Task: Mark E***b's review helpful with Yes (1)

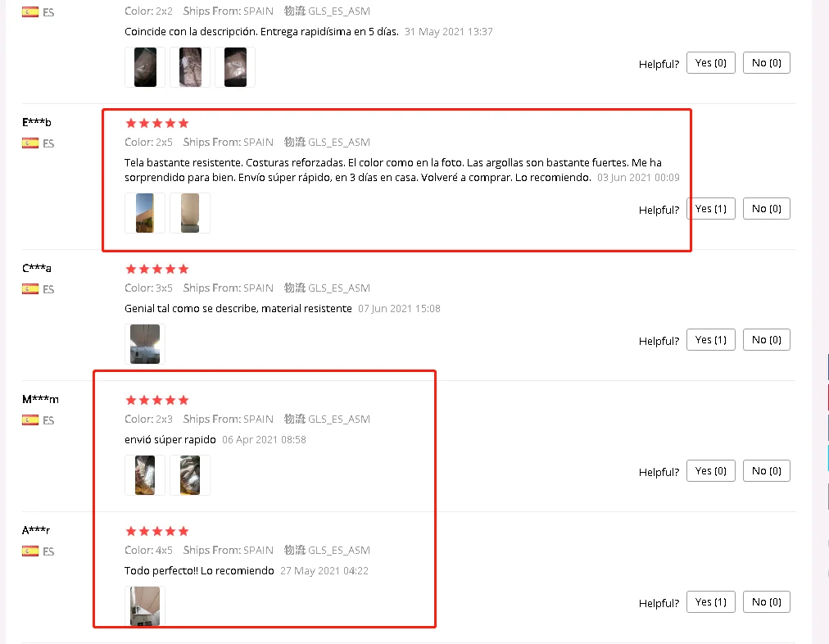Action: point(710,208)
